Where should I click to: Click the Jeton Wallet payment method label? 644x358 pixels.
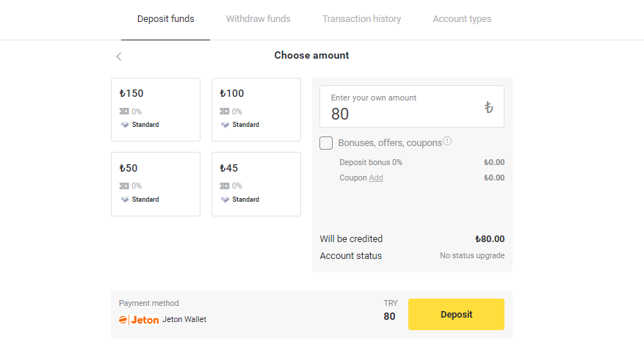[184, 319]
